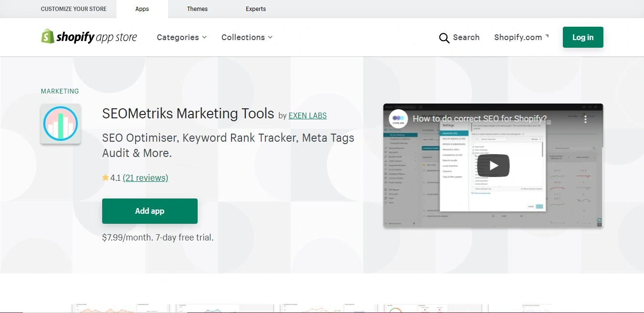Switch to the Themes tab
Screen dimensions: 644x313
(x=197, y=9)
